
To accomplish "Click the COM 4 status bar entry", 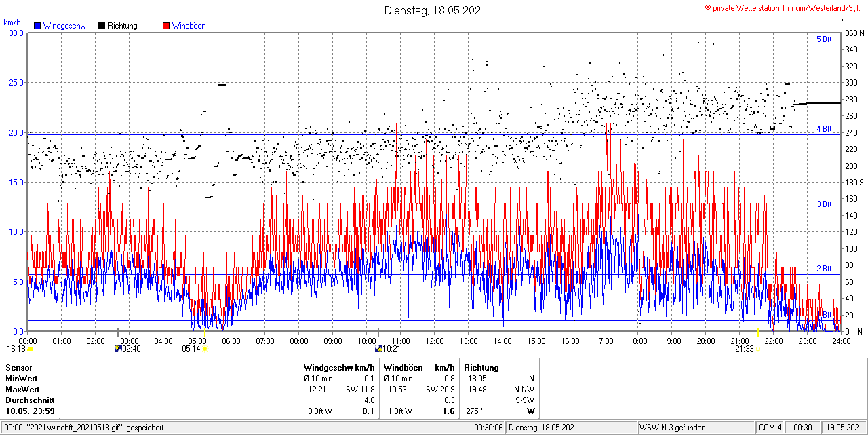I will tap(770, 428).
